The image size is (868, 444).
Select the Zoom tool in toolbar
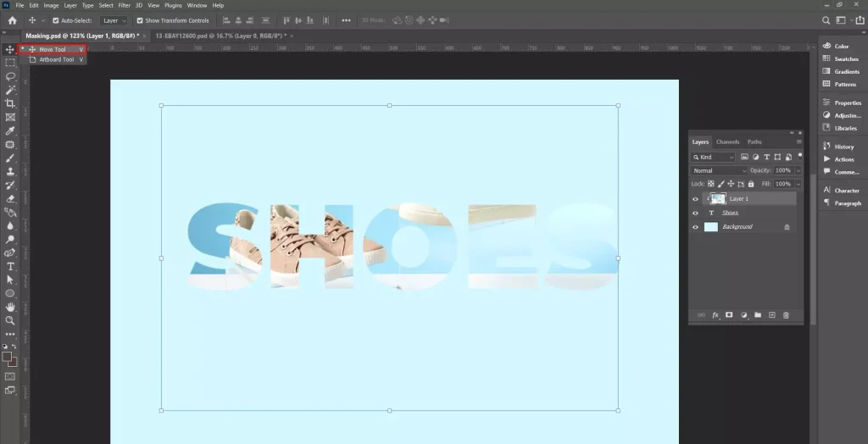10,320
